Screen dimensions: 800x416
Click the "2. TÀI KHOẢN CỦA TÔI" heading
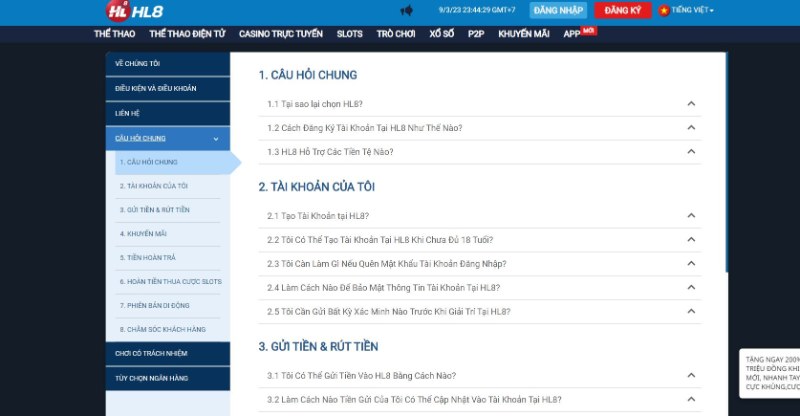click(316, 187)
